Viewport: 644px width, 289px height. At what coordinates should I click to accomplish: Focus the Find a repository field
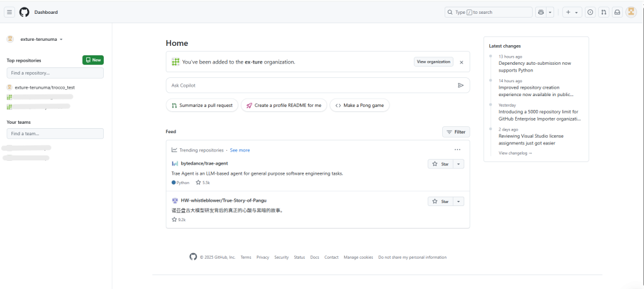pyautogui.click(x=55, y=73)
